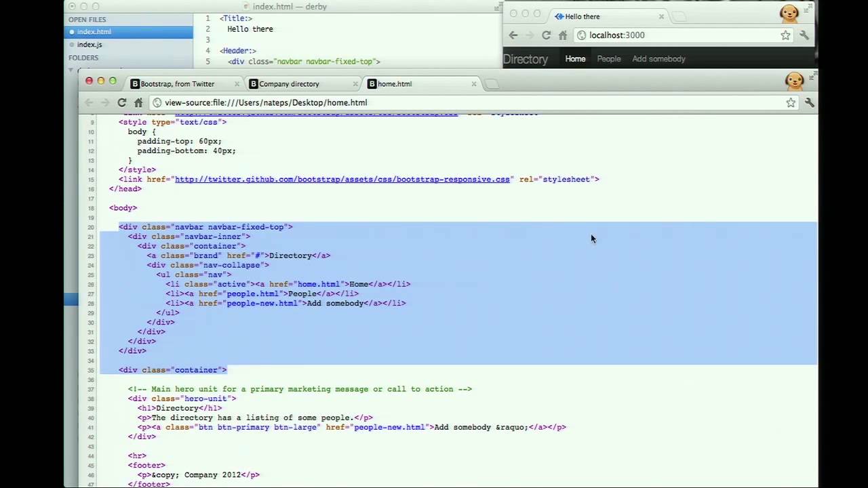Bookmark view-source page with star icon
The height and width of the screenshot is (488, 868).
click(x=791, y=102)
